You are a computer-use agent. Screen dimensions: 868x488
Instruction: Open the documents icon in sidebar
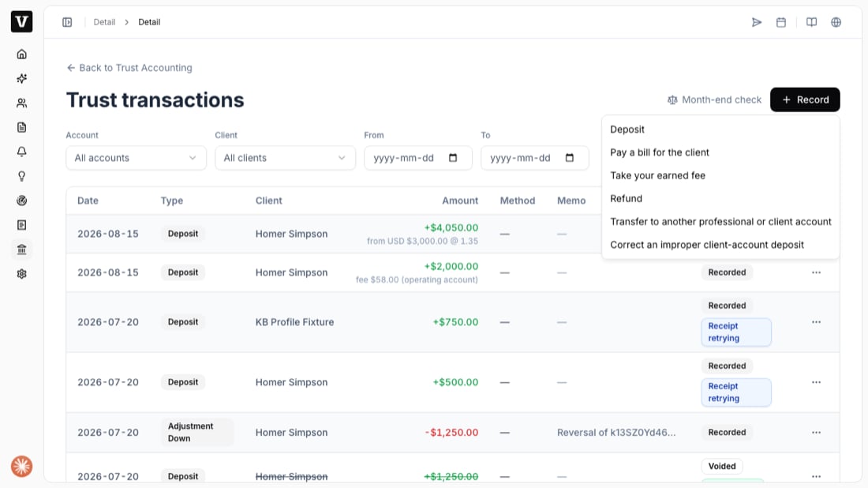(21, 127)
